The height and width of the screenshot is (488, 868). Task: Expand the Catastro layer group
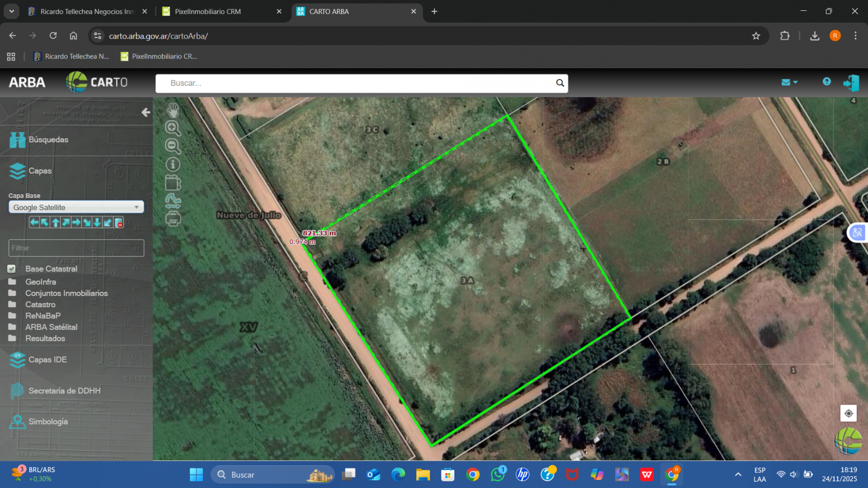[x=41, y=304]
